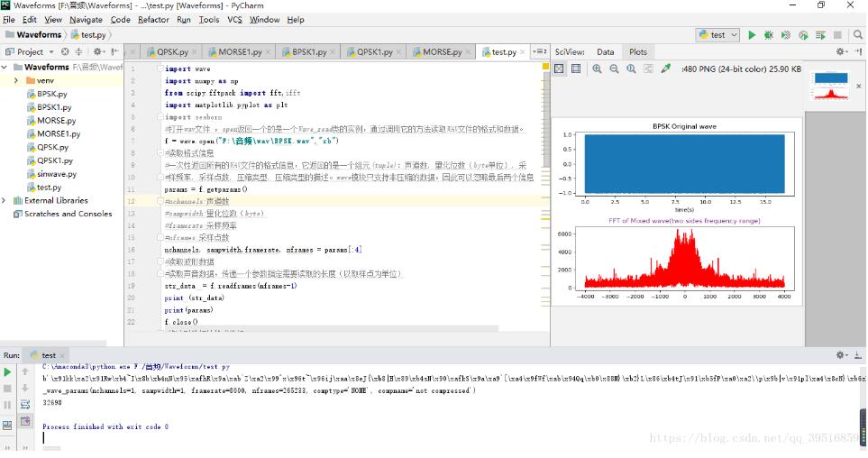This screenshot has height=458, width=868.
Task: Select the BPSK plot thumbnail
Action: pyautogui.click(x=831, y=86)
